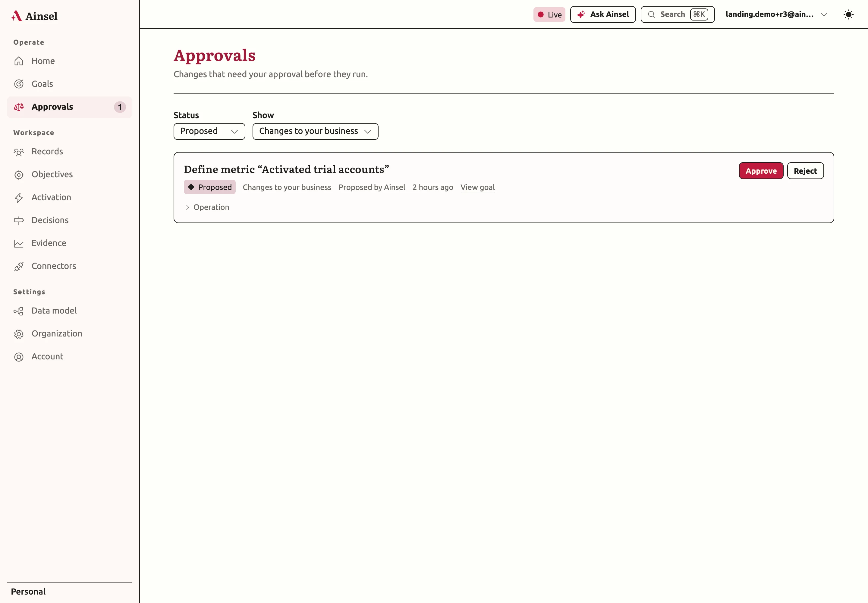Select Approvals in the sidebar
The image size is (868, 603).
[x=70, y=107]
